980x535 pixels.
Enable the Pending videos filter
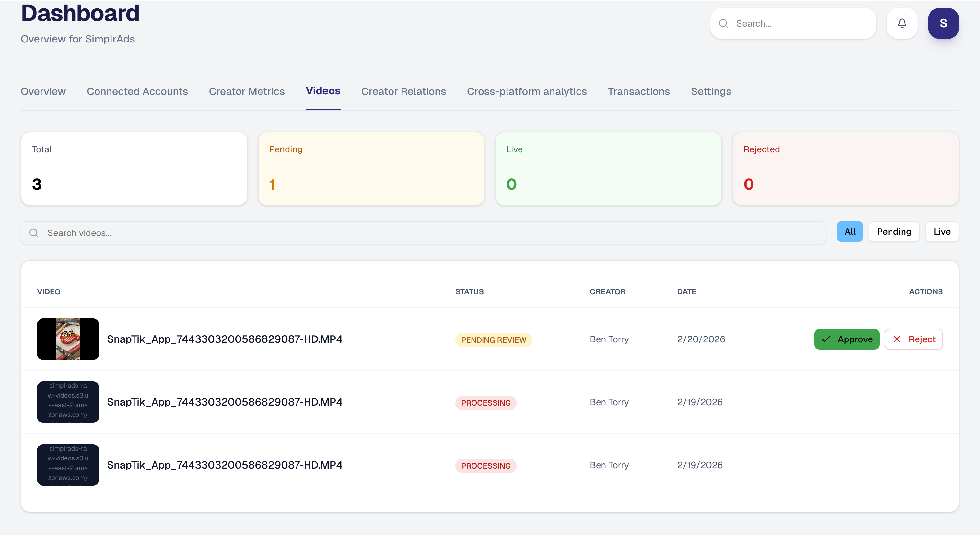[x=894, y=232]
